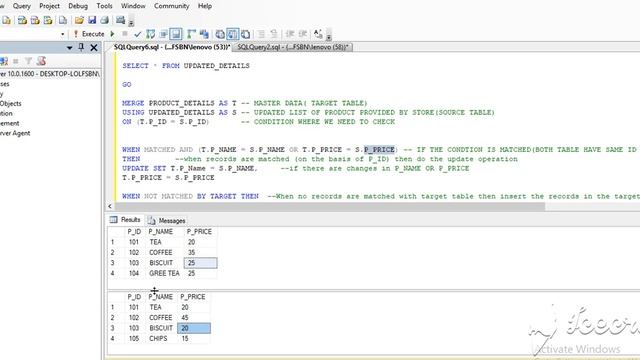Open the Debug menu
Image resolution: width=640 pixels, height=360 pixels.
(x=78, y=6)
